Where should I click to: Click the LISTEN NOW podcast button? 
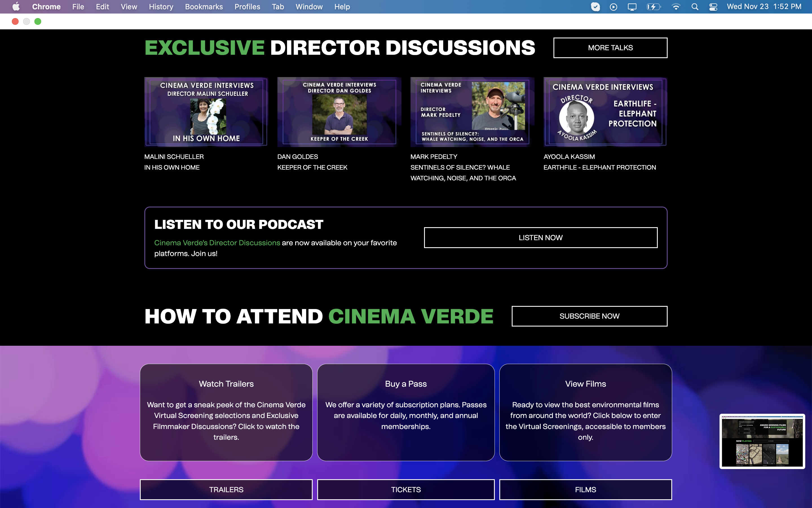540,238
